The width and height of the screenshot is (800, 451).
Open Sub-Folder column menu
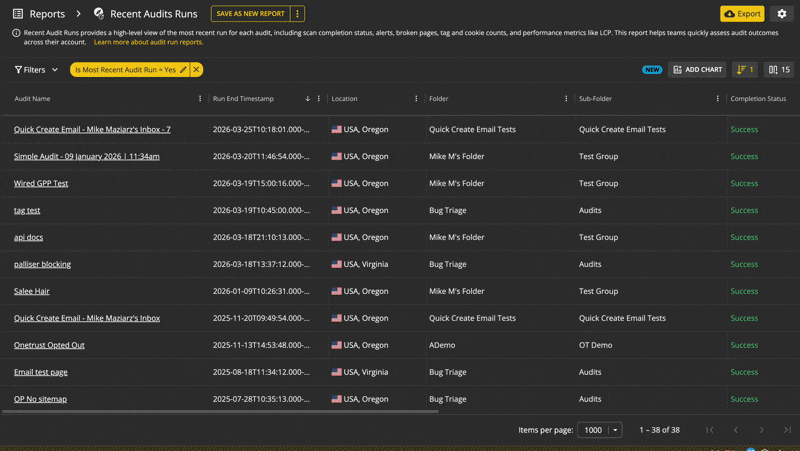click(718, 99)
